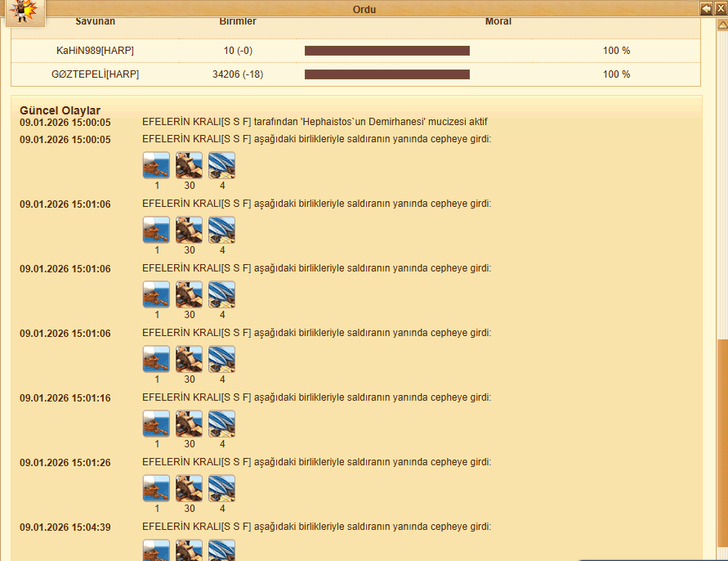
Task: Click the back arrow in Ordu title bar
Action: [x=706, y=9]
